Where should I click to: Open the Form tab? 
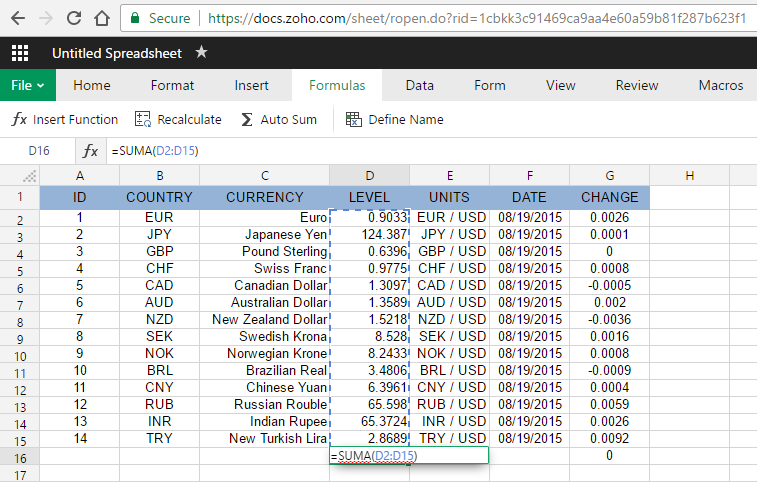[490, 85]
